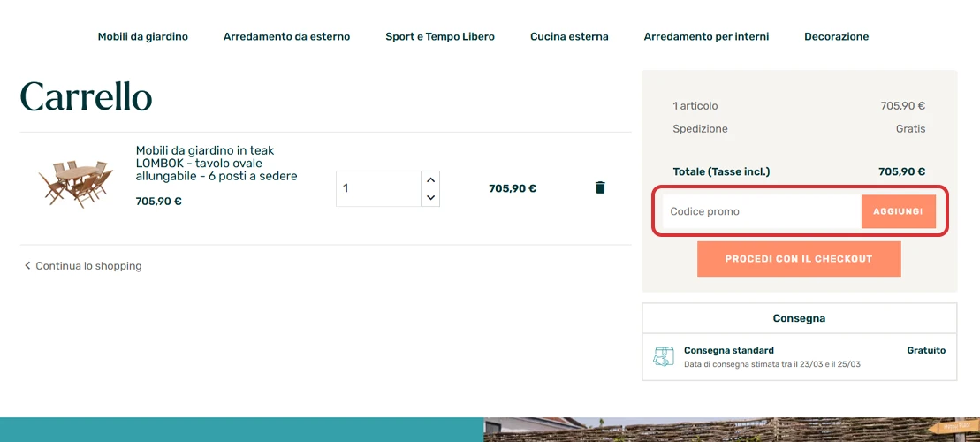Image resolution: width=980 pixels, height=442 pixels.
Task: Open the Decorazione menu
Action: pyautogui.click(x=836, y=37)
